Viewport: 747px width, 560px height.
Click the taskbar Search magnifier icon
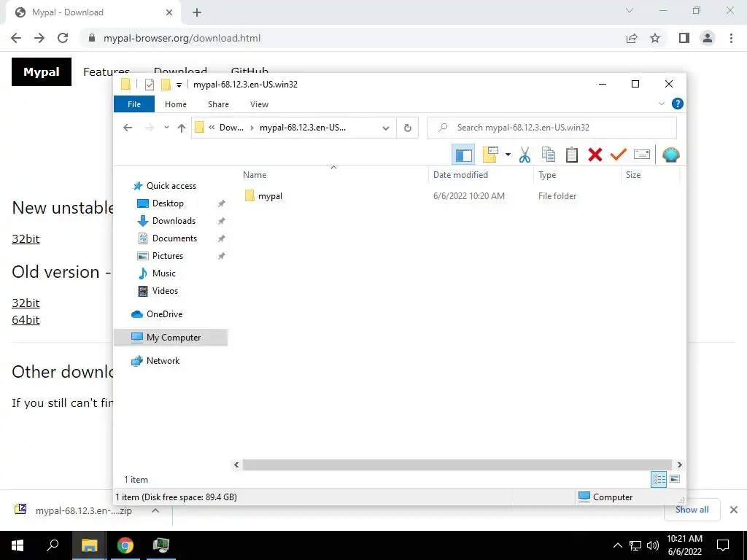click(x=53, y=545)
